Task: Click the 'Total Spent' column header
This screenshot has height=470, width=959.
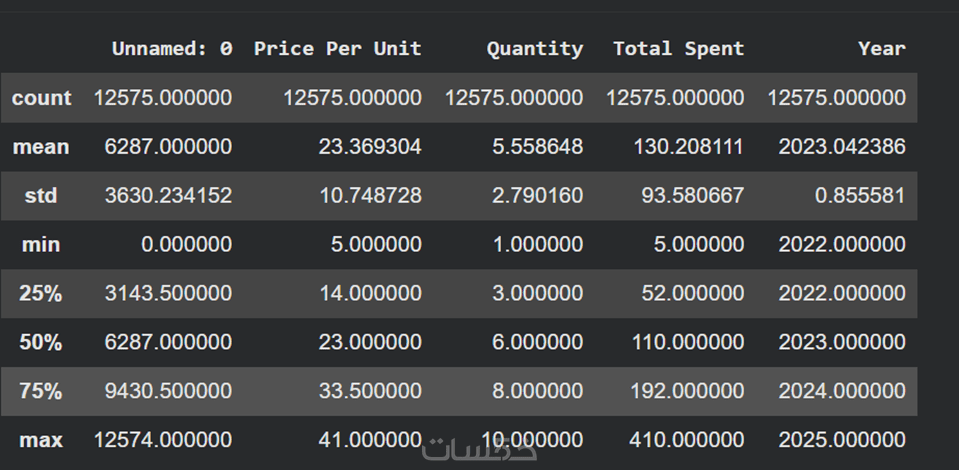Action: [678, 48]
